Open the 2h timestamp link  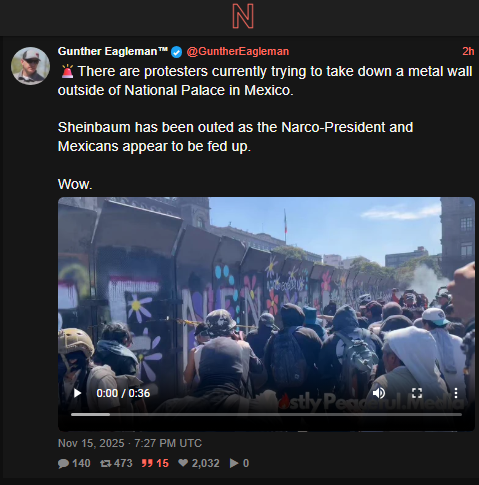click(x=468, y=51)
